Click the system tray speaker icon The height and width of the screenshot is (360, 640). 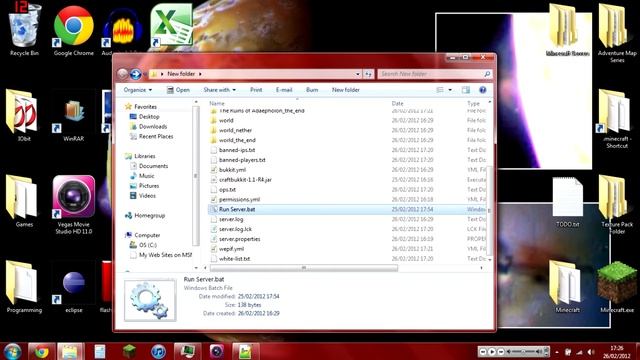[591, 352]
